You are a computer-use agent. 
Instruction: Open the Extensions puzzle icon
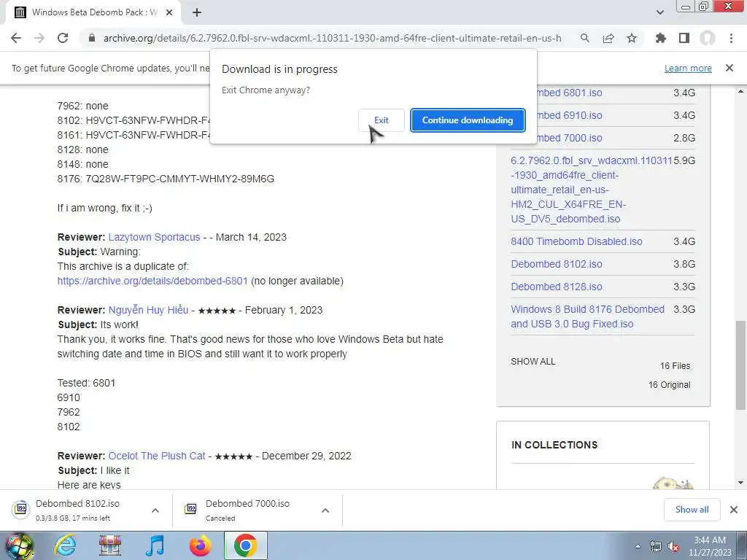point(661,38)
